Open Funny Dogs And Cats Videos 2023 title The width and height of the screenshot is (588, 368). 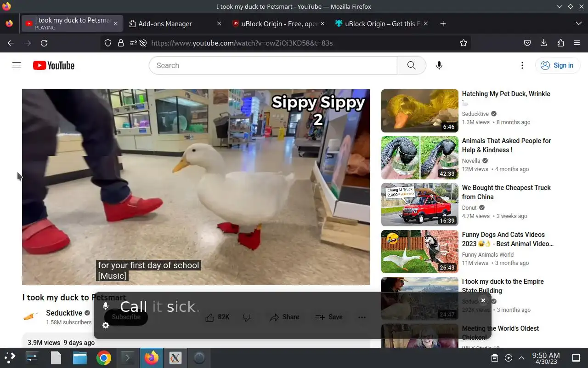tap(508, 239)
